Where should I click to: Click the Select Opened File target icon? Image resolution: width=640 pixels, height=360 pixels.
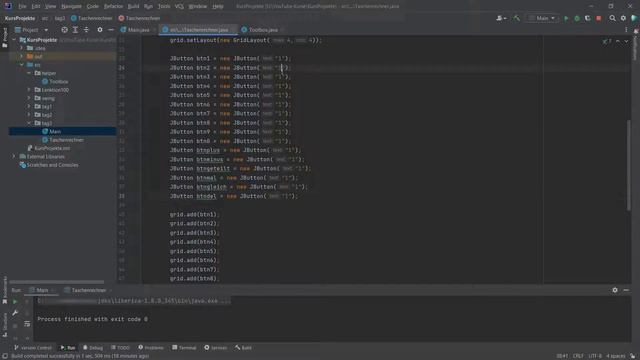(64, 30)
